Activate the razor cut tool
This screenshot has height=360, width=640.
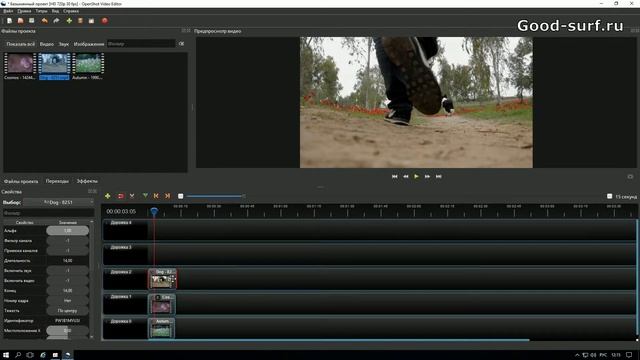[x=132, y=196]
